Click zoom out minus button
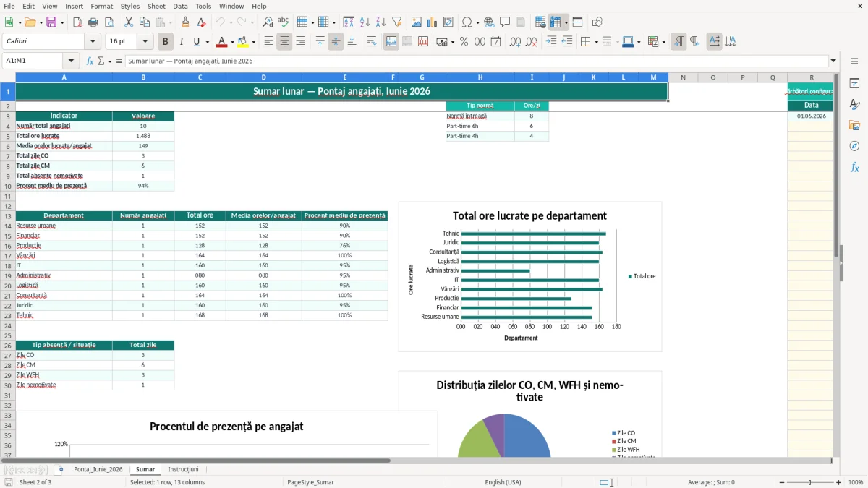 point(782,482)
